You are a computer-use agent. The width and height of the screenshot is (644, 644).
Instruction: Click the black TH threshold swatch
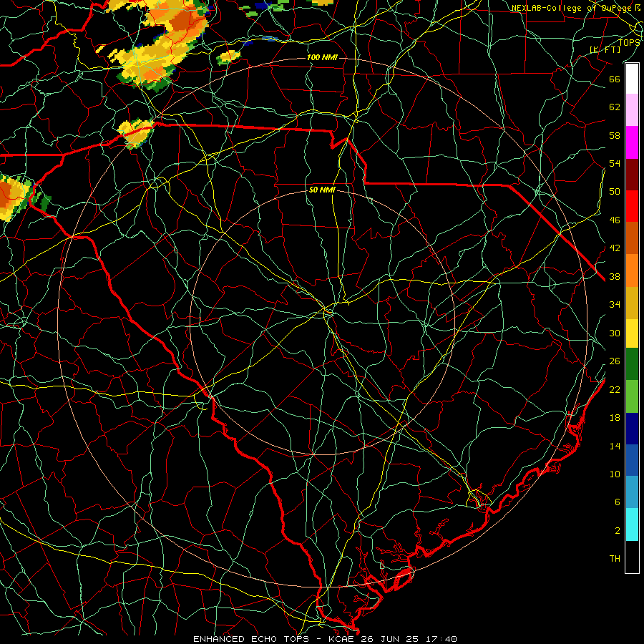(632, 557)
